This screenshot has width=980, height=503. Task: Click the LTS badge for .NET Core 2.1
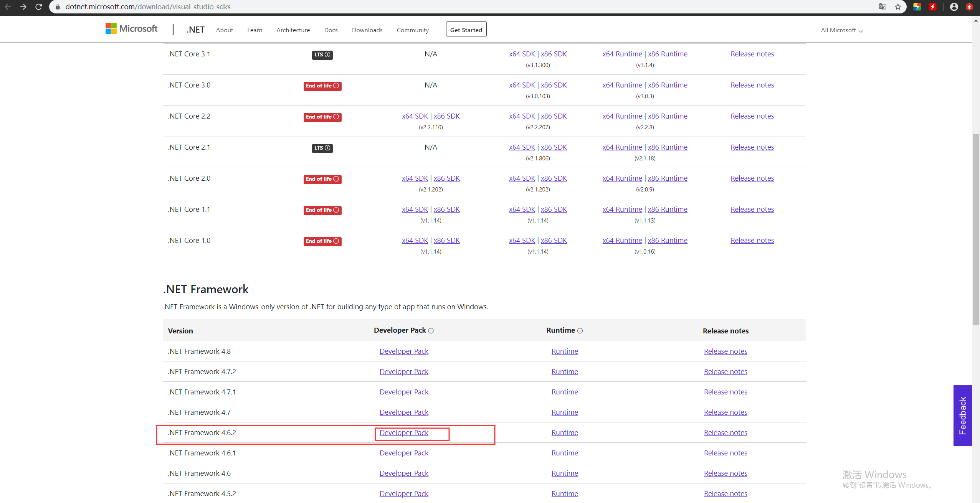pos(322,148)
